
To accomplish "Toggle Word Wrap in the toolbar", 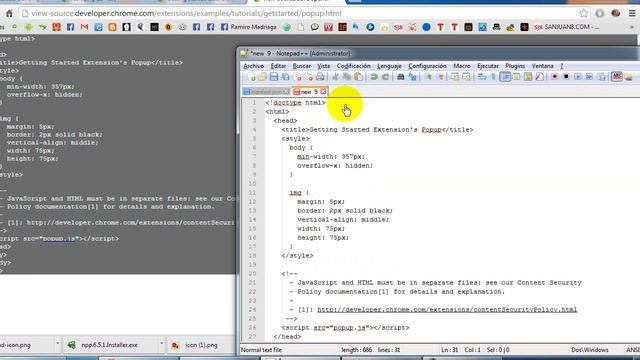I will point(482,77).
